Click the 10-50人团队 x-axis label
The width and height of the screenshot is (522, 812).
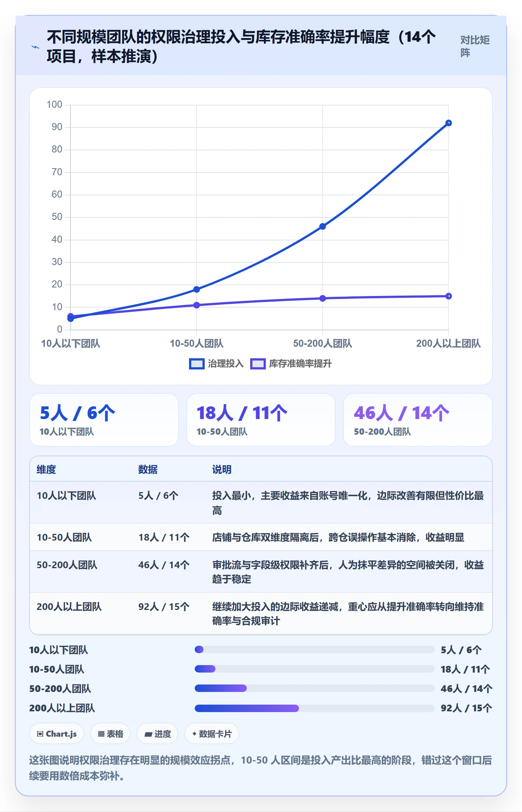[196, 343]
